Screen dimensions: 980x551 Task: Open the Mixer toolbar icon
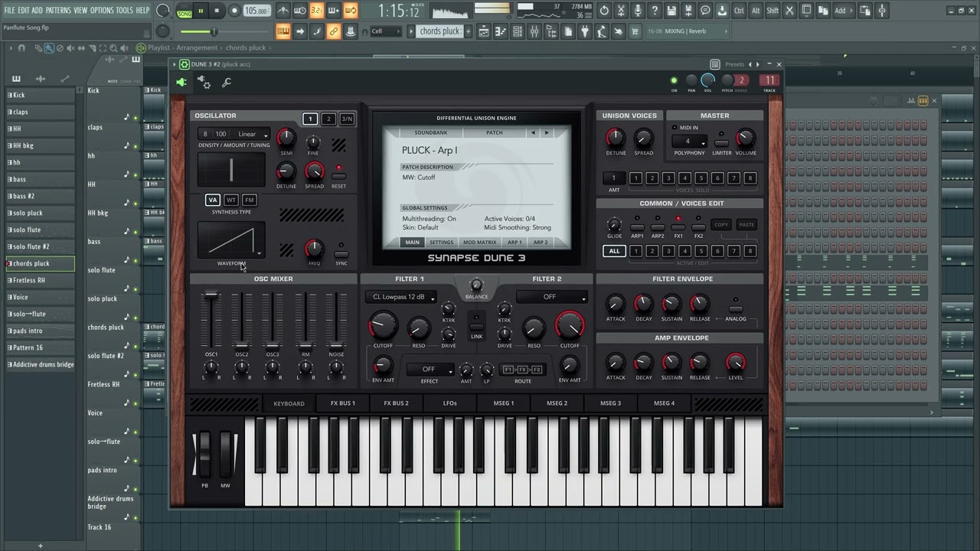click(534, 31)
